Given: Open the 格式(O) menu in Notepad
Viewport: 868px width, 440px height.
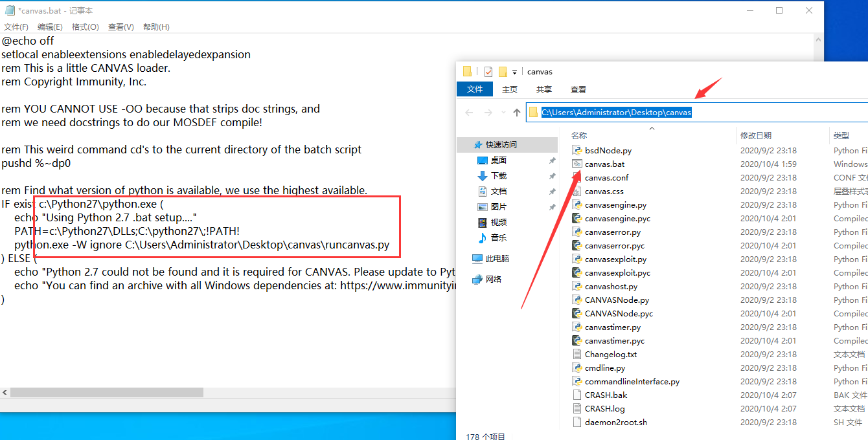Looking at the screenshot, I should pos(86,27).
